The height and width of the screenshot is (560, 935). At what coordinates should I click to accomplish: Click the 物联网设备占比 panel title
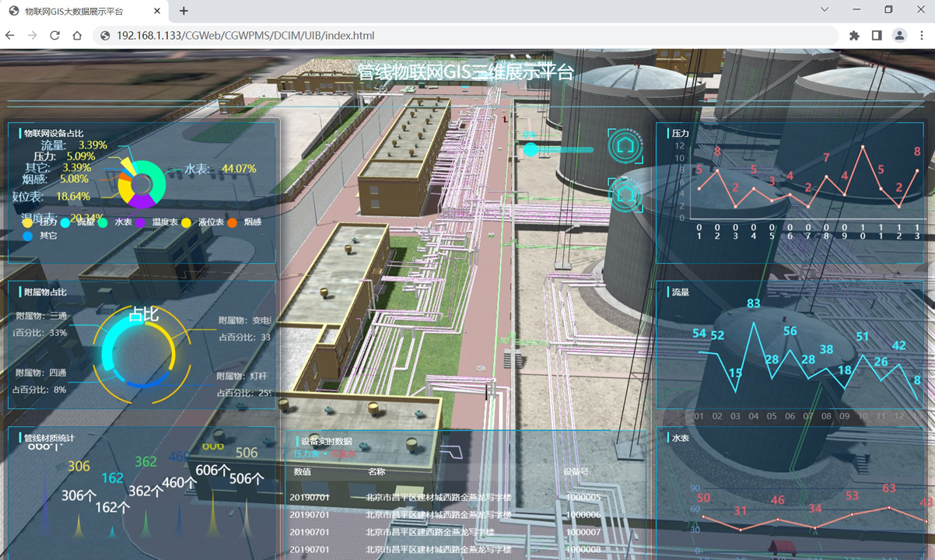[54, 134]
